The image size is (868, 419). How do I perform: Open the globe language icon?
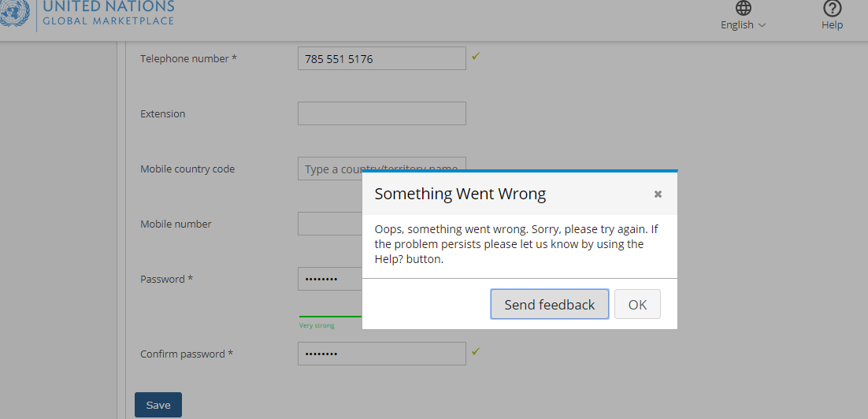tap(743, 8)
